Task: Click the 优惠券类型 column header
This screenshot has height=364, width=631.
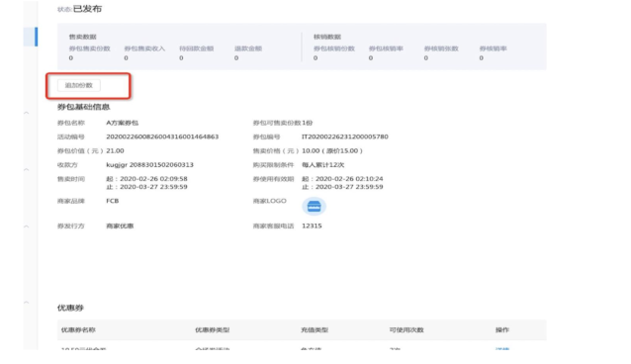Action: click(x=212, y=330)
